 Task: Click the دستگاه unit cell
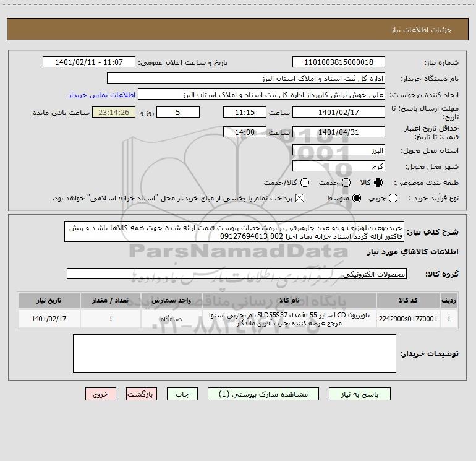tap(171, 319)
